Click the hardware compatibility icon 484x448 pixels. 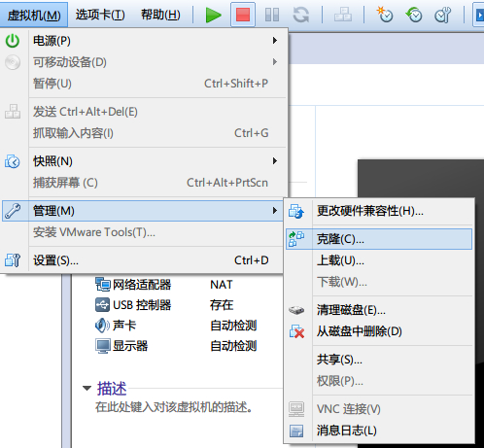pyautogui.click(x=296, y=211)
